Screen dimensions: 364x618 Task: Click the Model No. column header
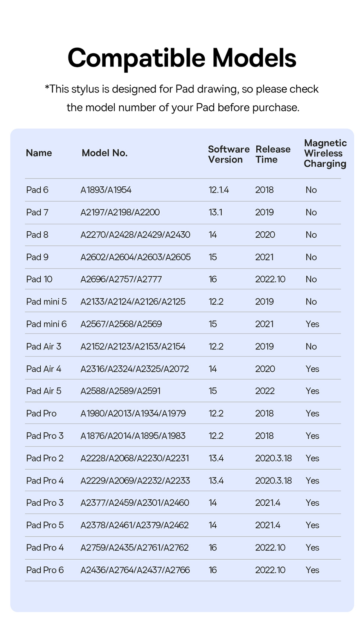coord(105,153)
